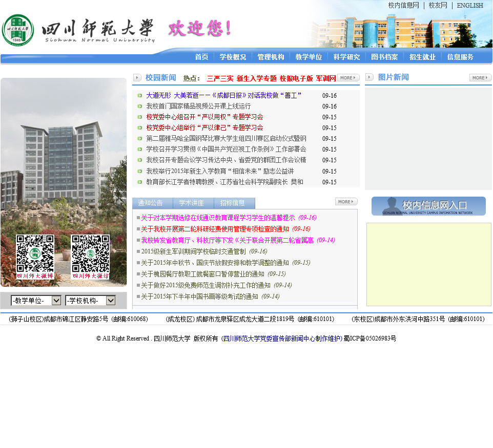This screenshot has height=448, width=493.
Task: Click the 图片新闻 section heading
Action: (394, 77)
